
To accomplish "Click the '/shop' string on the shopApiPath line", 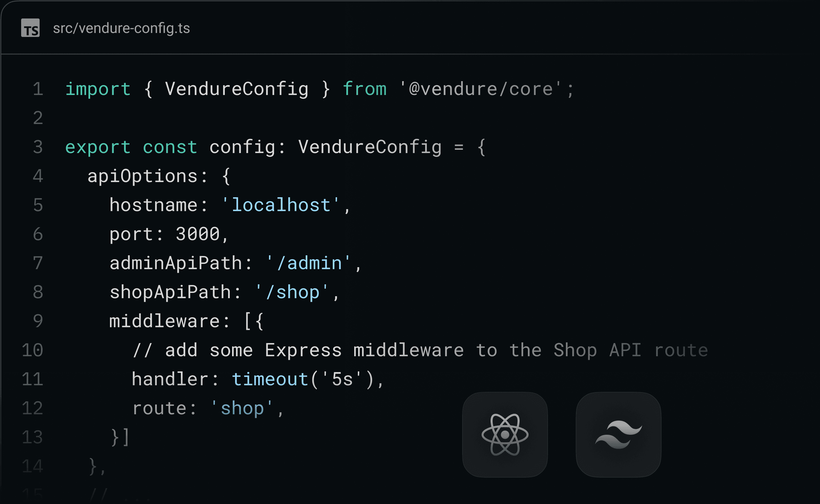I will tap(292, 292).
